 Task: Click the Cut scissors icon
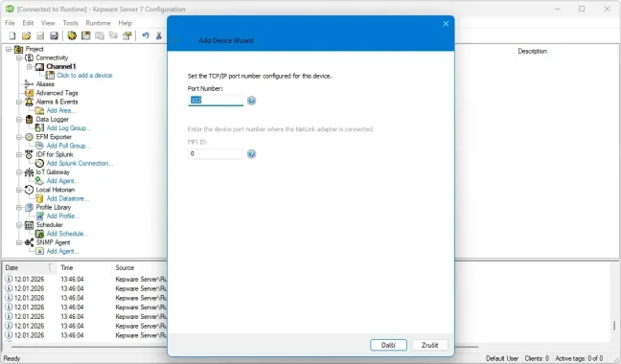[x=158, y=36]
